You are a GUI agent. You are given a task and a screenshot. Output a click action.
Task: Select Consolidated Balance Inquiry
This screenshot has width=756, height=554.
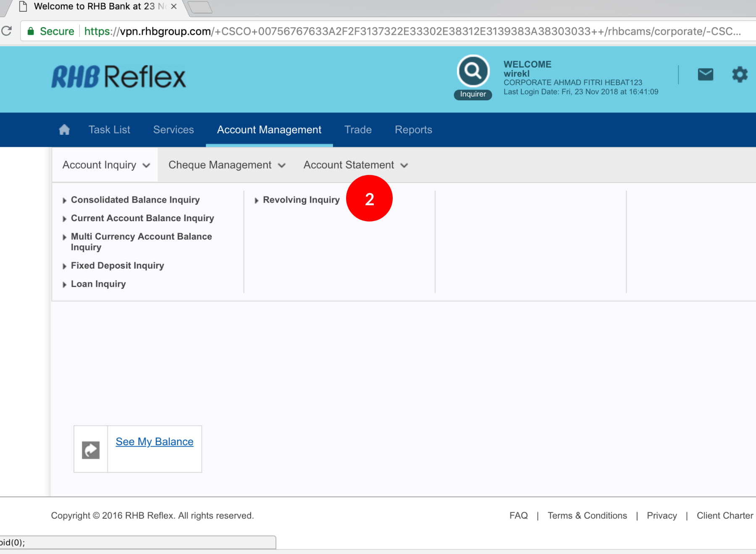coord(135,200)
